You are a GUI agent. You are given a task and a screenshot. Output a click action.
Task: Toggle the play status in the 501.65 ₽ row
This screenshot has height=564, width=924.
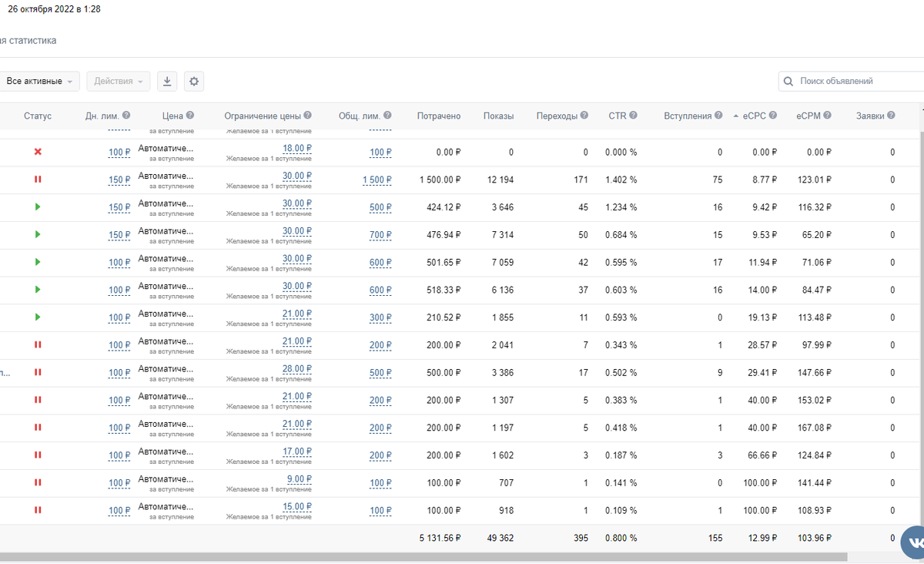tap(38, 262)
